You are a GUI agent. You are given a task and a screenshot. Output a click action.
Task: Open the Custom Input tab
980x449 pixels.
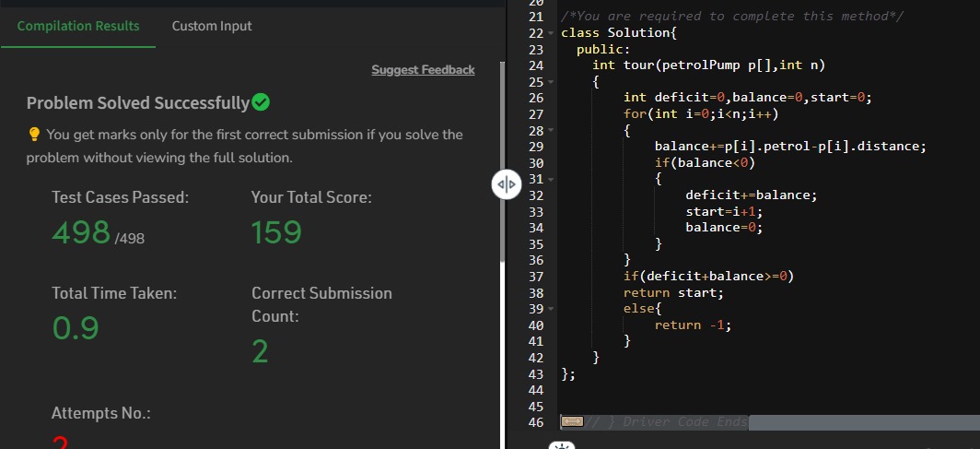[212, 26]
